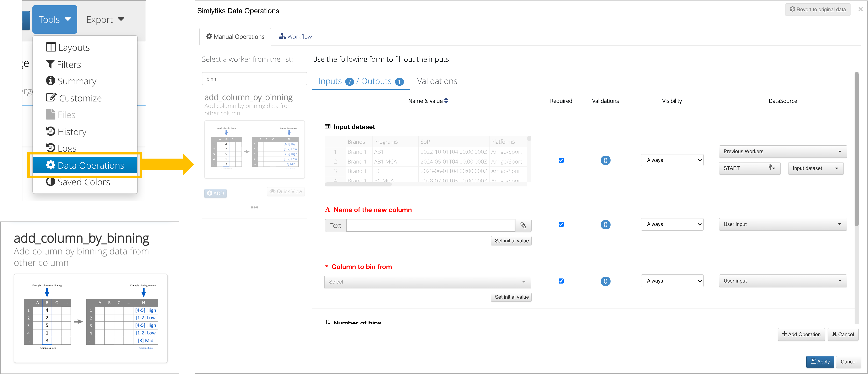The image size is (868, 374).
Task: Click the worker search field containing binn
Action: click(x=254, y=79)
